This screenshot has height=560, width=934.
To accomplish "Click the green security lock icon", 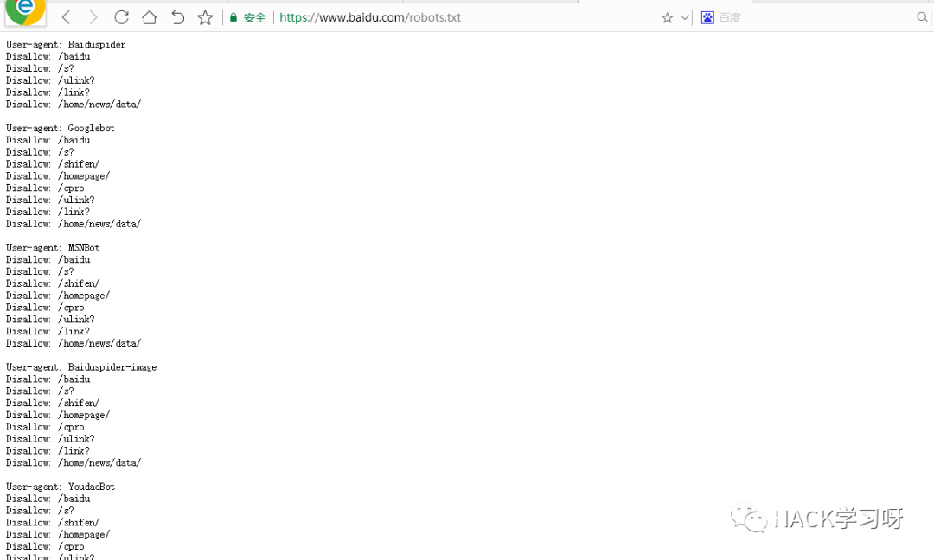I will [x=233, y=18].
